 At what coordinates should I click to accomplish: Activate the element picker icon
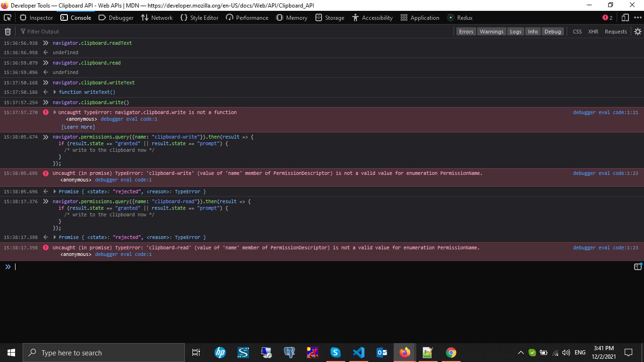(x=8, y=17)
